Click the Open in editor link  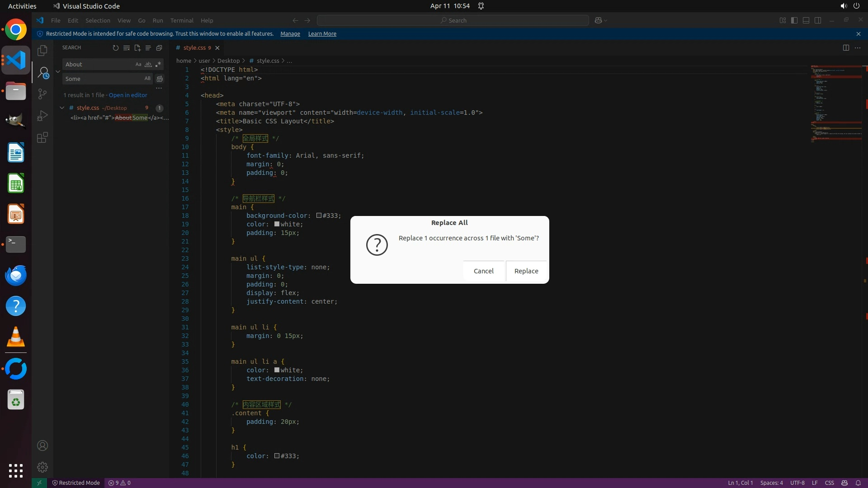[x=128, y=95]
